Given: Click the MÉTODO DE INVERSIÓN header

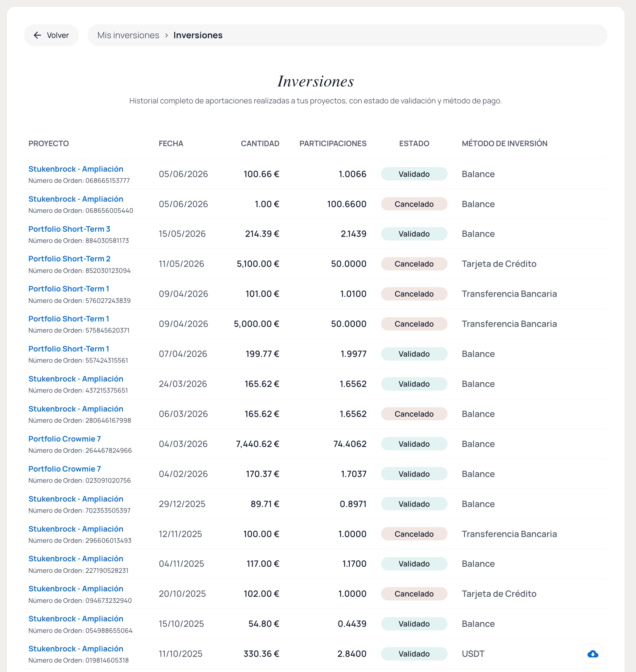Looking at the screenshot, I should point(504,143).
